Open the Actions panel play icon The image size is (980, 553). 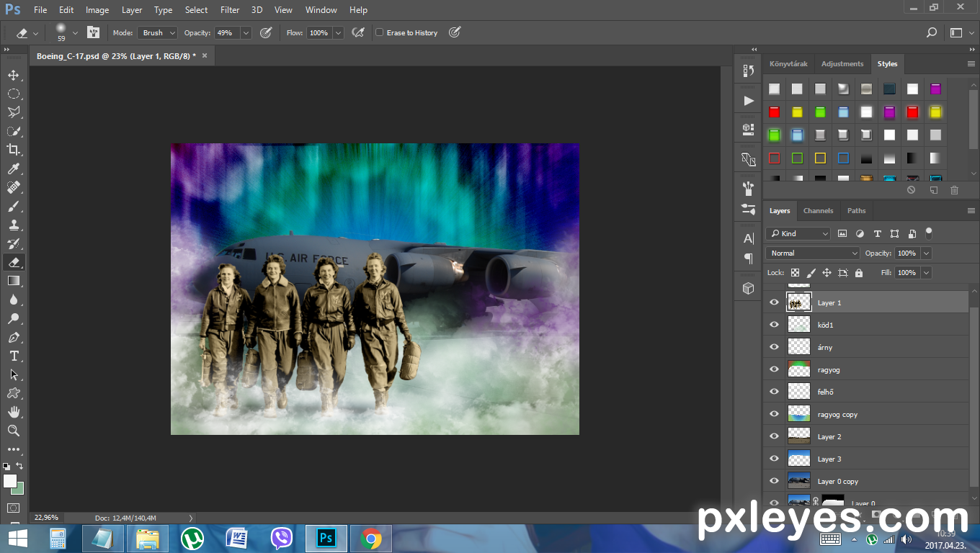748,100
